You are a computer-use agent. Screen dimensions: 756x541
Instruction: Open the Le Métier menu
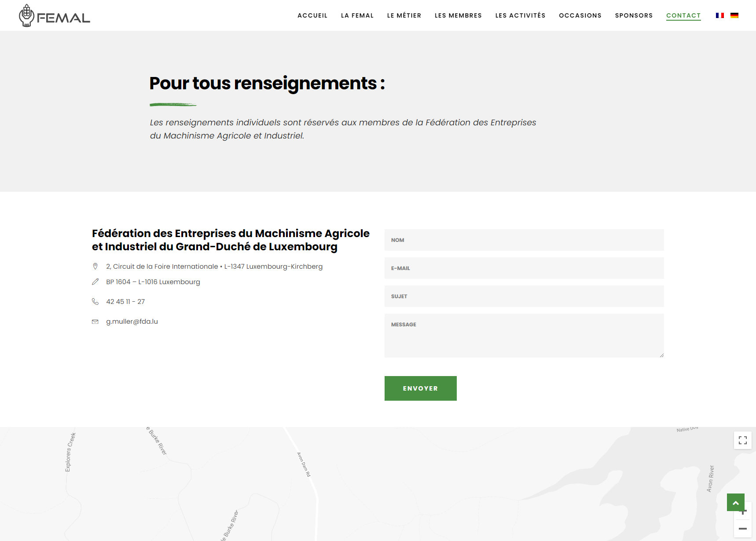[x=404, y=15]
